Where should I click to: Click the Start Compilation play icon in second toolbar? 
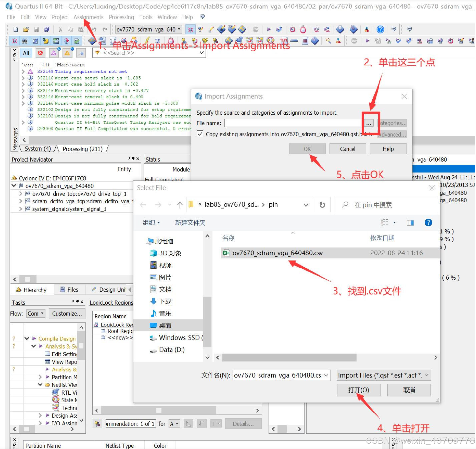(x=367, y=41)
